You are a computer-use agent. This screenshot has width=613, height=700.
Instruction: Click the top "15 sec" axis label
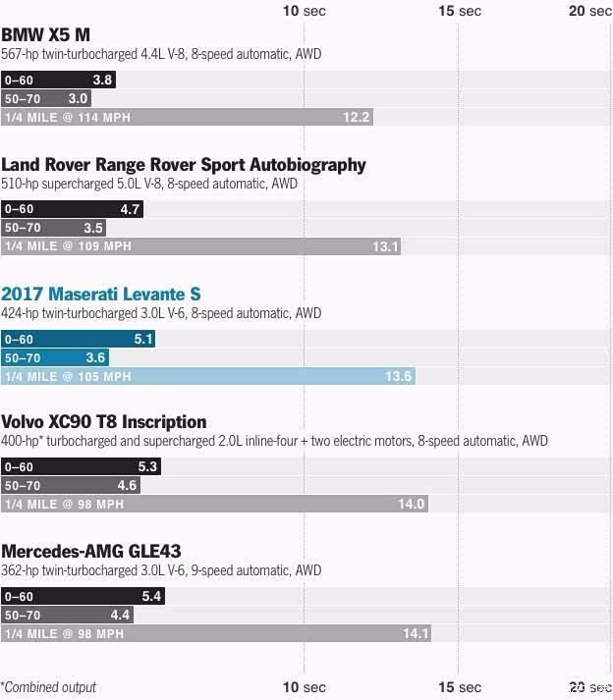tap(458, 11)
